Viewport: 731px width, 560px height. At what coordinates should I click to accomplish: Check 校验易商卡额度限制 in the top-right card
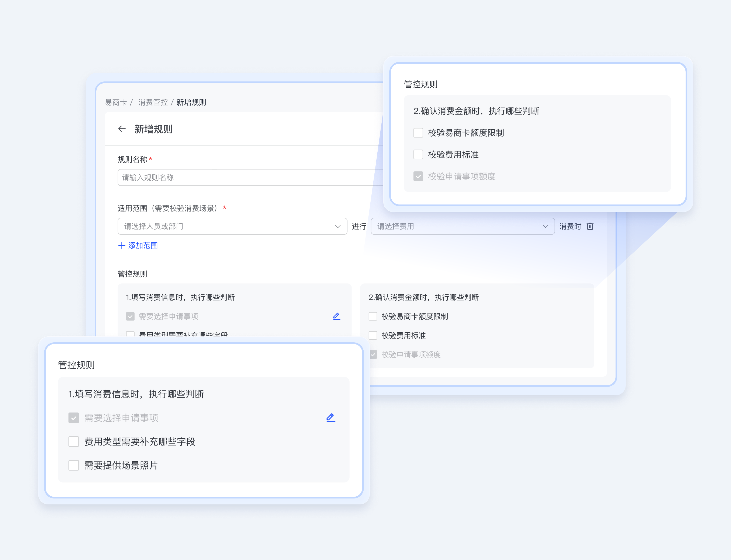418,133
